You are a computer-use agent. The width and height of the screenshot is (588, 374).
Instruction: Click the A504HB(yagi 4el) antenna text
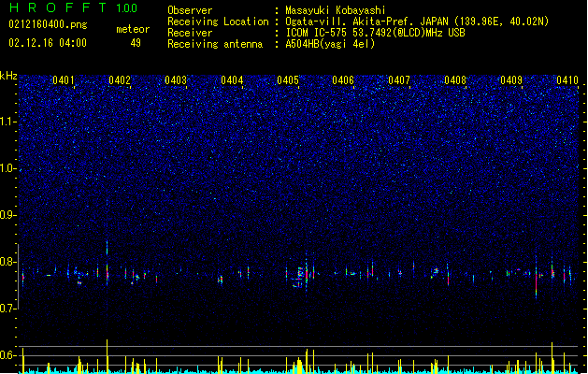[330, 44]
